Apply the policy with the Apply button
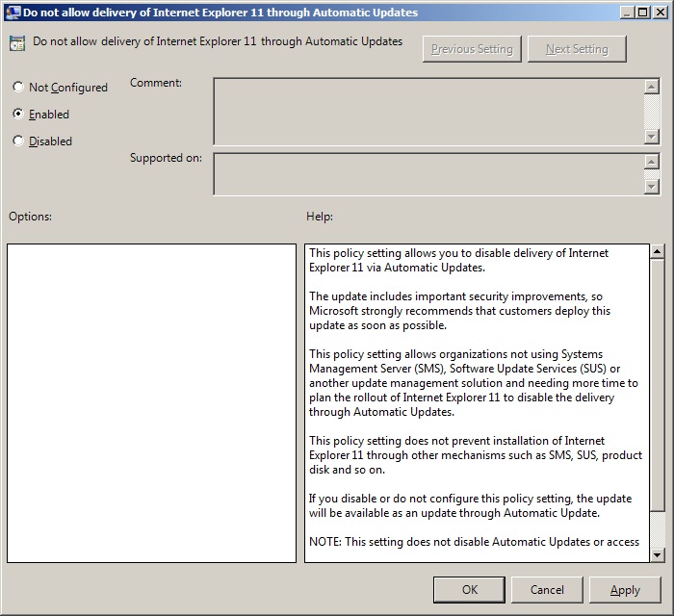 [625, 590]
